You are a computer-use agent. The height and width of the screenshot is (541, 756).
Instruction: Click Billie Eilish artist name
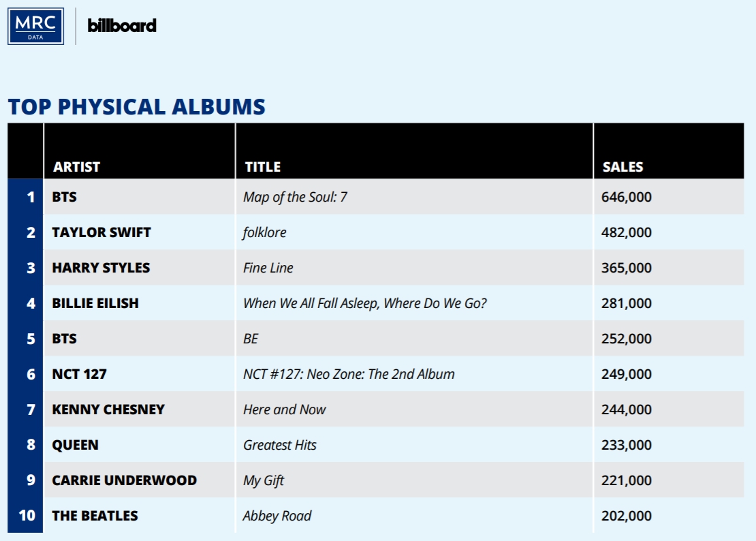[95, 303]
